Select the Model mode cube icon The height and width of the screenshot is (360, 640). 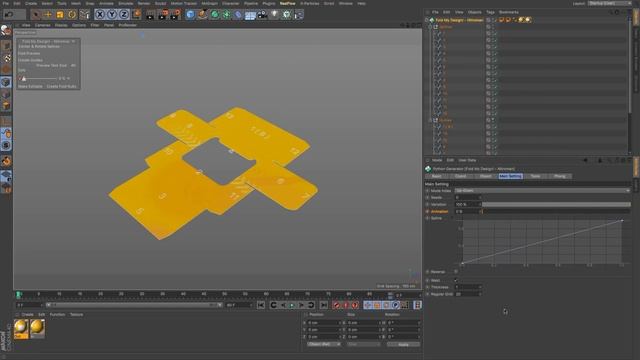pos(6,82)
